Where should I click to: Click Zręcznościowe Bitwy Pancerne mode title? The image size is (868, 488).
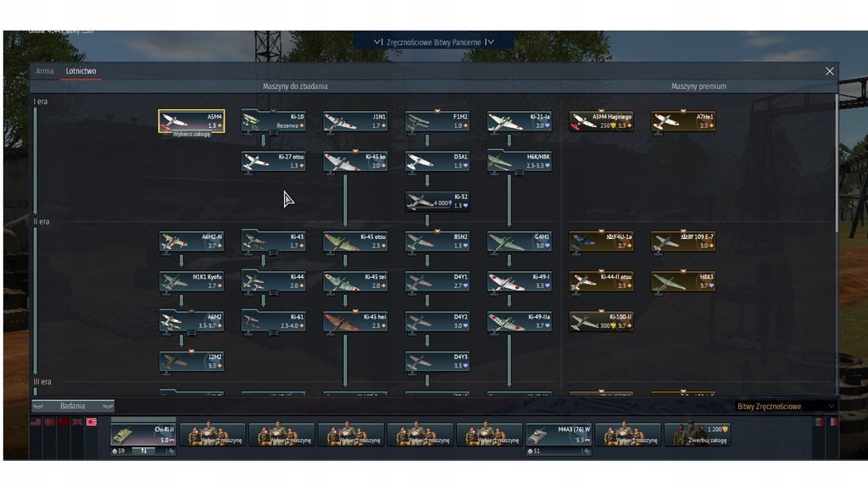click(x=433, y=42)
